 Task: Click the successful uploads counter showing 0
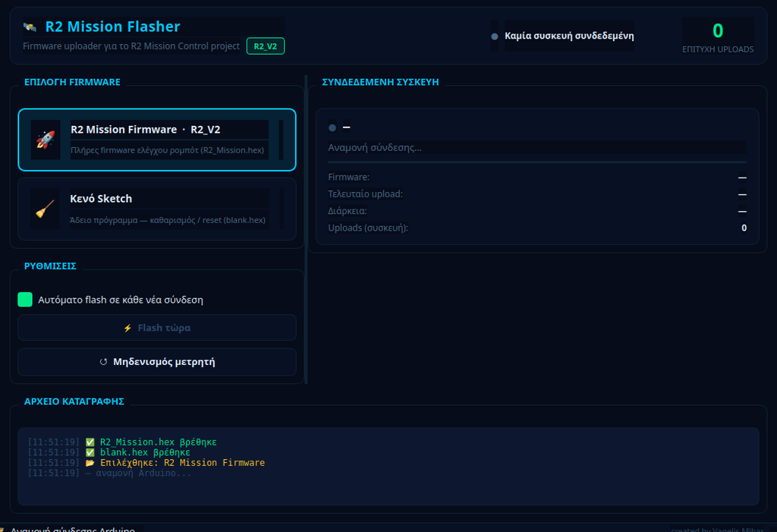click(718, 31)
